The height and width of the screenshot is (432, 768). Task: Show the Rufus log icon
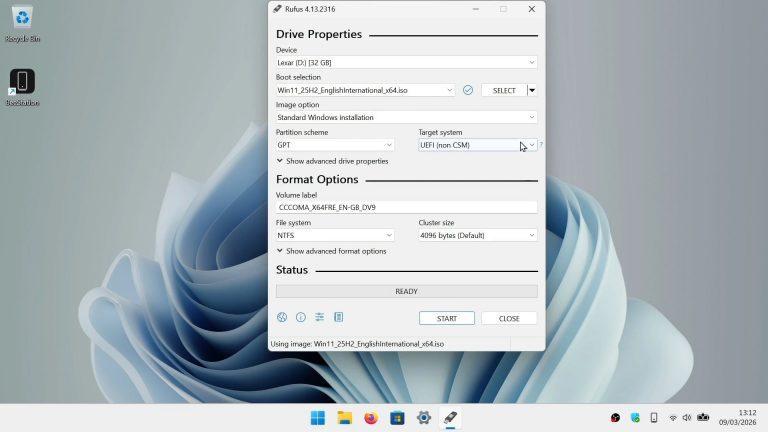tap(338, 317)
